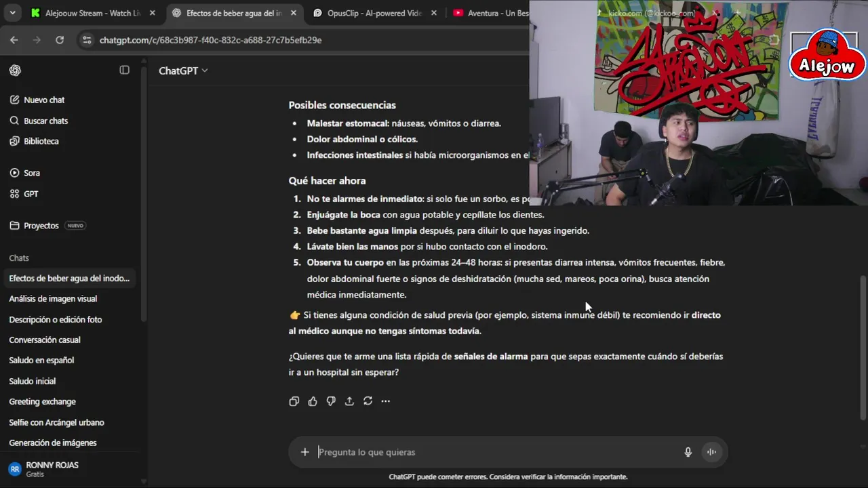
Task: Click the Alejow cloud logo overlay
Action: point(827,56)
